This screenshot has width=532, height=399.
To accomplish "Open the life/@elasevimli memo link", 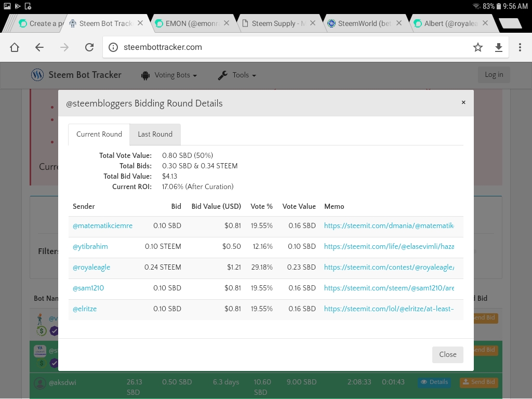I will click(389, 247).
